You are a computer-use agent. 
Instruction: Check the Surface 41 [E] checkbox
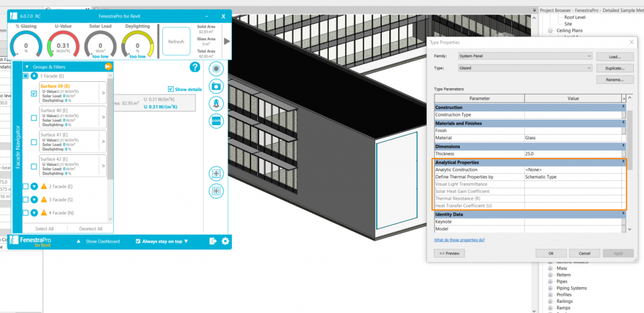(x=34, y=142)
